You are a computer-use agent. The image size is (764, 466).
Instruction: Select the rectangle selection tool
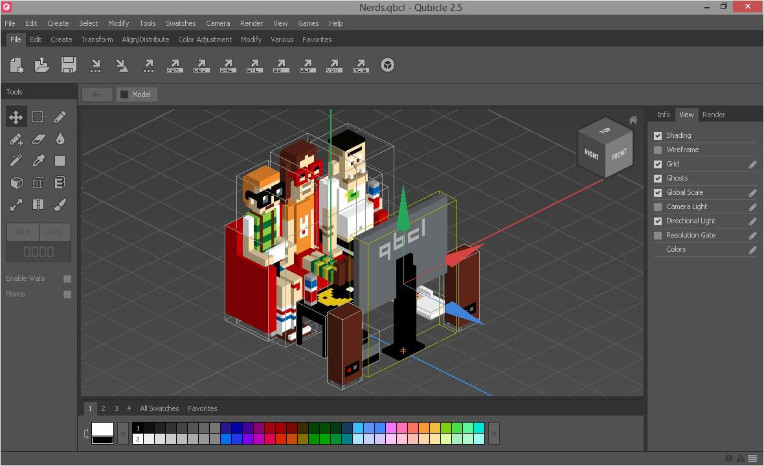[x=38, y=116]
